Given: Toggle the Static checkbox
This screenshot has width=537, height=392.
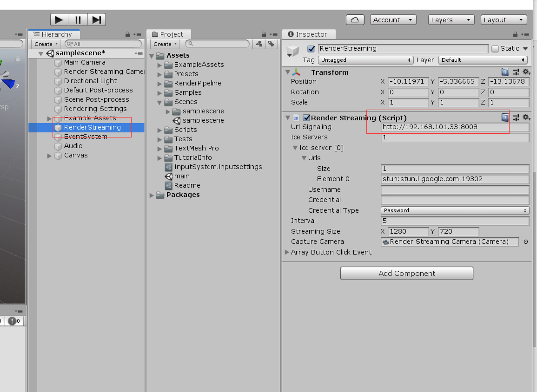Looking at the screenshot, I should [x=495, y=48].
